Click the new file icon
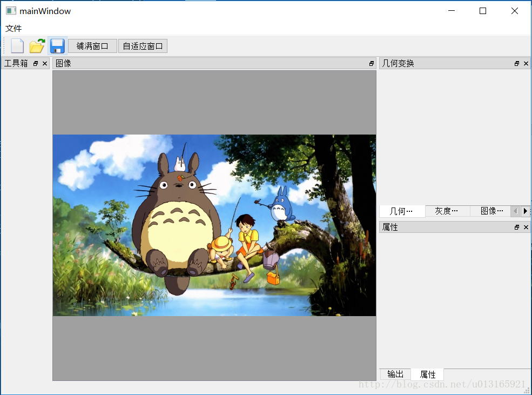 17,46
